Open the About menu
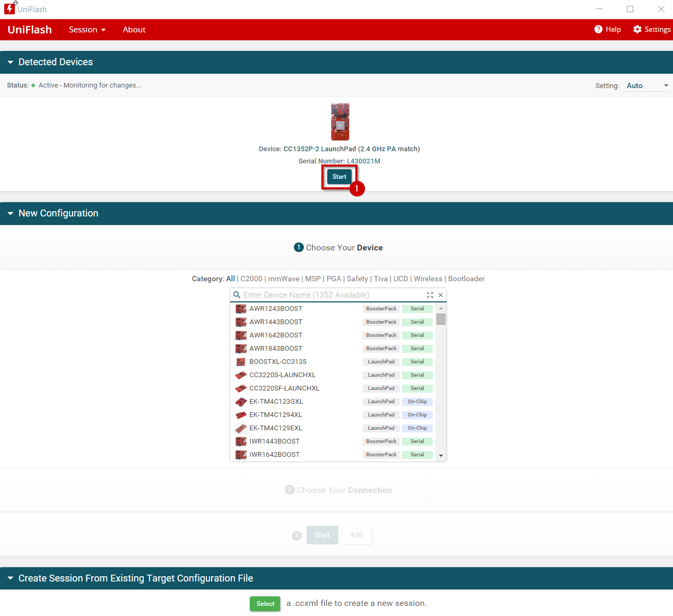The image size is (673, 616). tap(134, 29)
